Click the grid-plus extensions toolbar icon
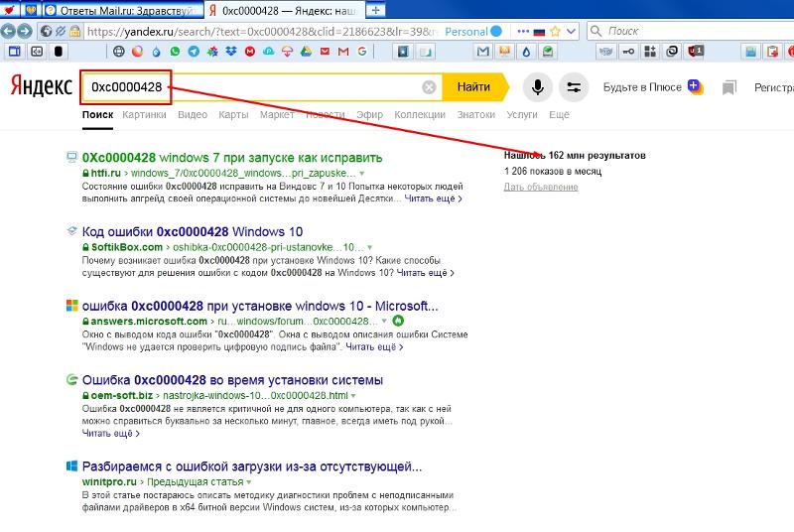Image resolution: width=794 pixels, height=532 pixels. pos(650,52)
